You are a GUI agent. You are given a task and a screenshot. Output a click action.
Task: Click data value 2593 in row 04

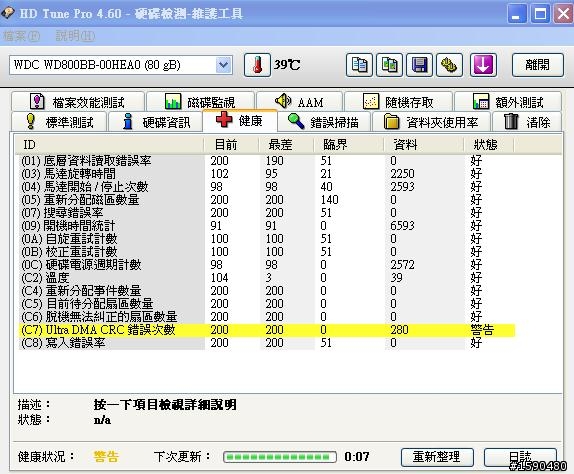[402, 187]
